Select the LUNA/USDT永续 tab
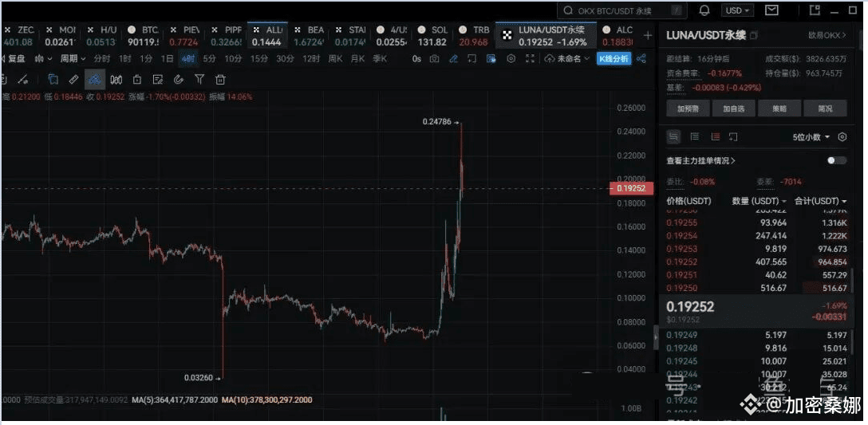Viewport: 868px width, 425px height. click(545, 35)
